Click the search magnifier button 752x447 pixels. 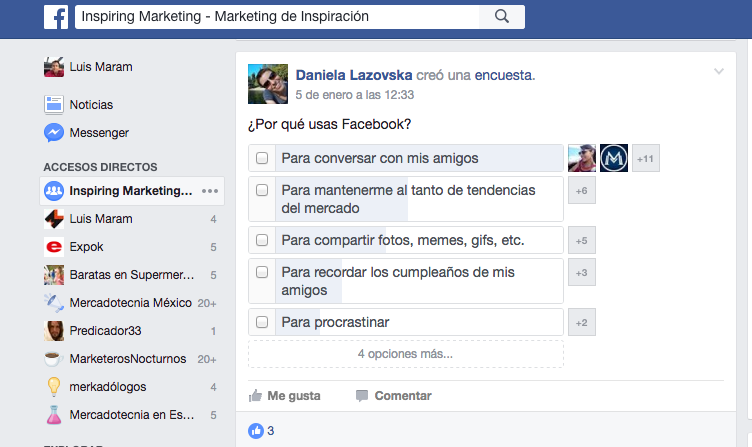click(502, 17)
